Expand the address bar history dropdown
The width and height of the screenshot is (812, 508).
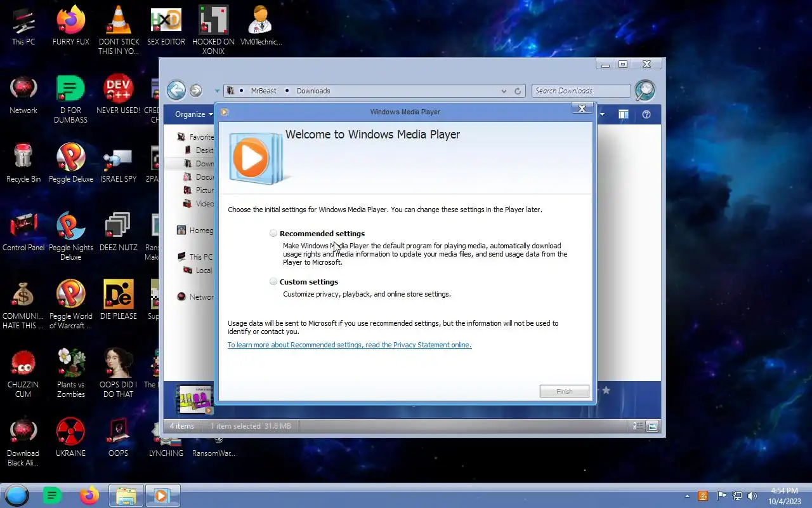coord(504,91)
